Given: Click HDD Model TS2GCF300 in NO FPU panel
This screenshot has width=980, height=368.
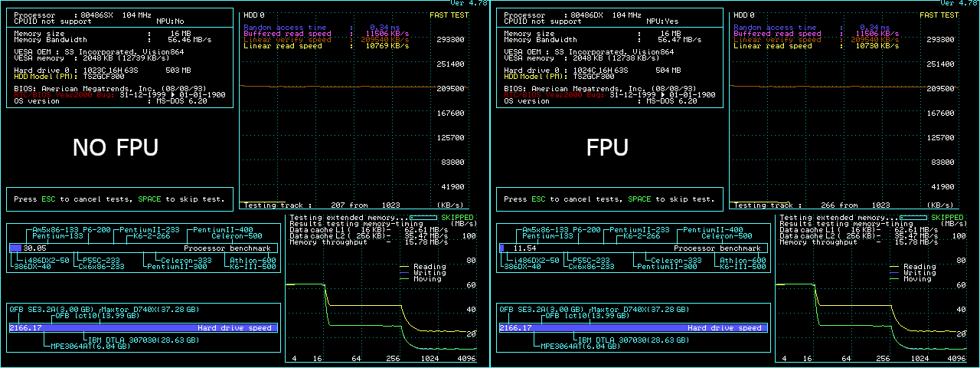Looking at the screenshot, I should coord(69,77).
